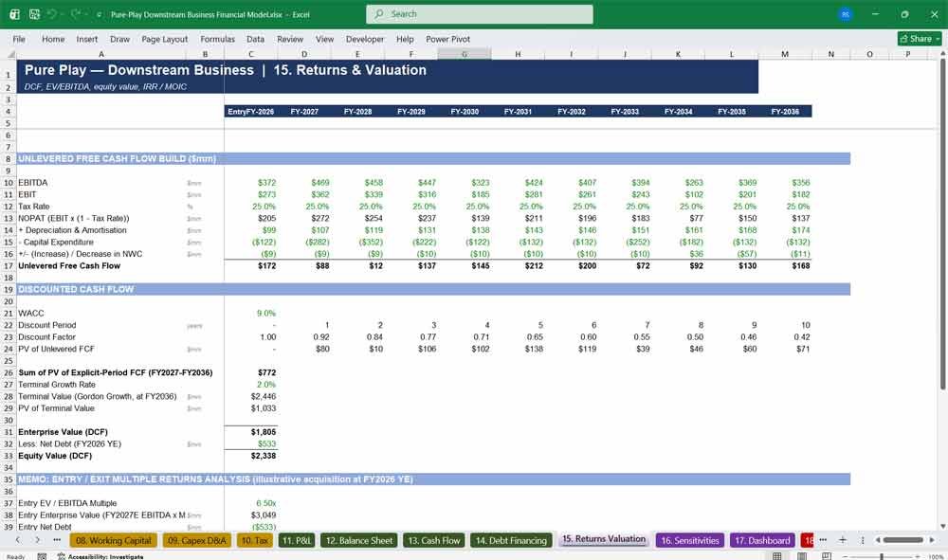Select row 17 header
The width and height of the screenshot is (948, 560).
[x=9, y=266]
